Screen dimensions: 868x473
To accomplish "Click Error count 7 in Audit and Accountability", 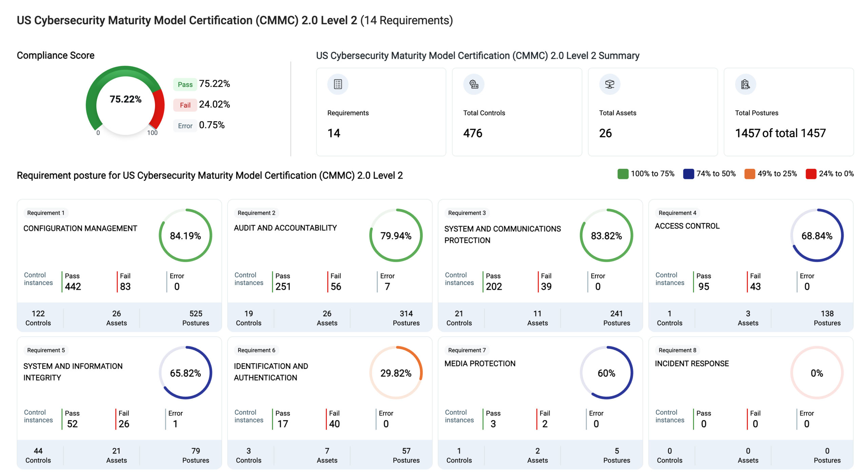I will pyautogui.click(x=387, y=287).
